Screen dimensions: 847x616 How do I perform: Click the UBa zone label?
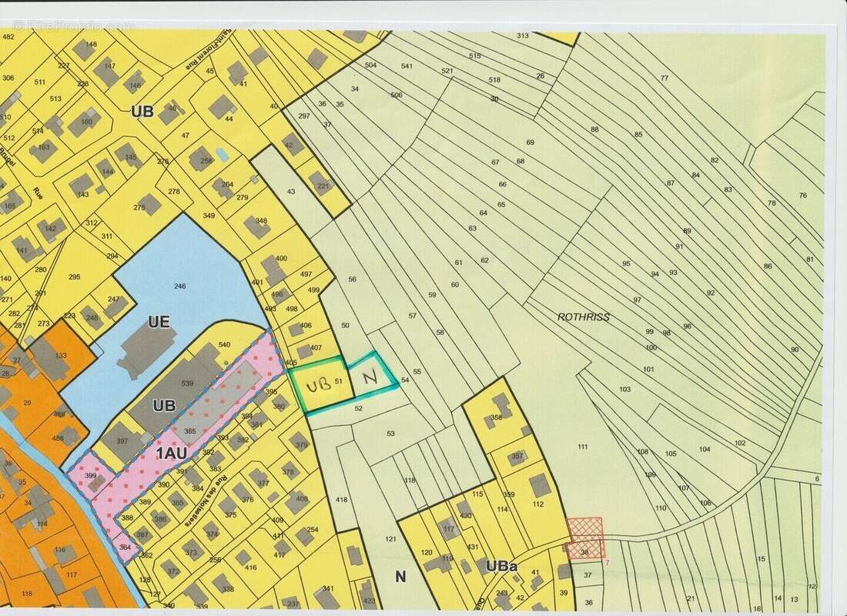pyautogui.click(x=501, y=566)
